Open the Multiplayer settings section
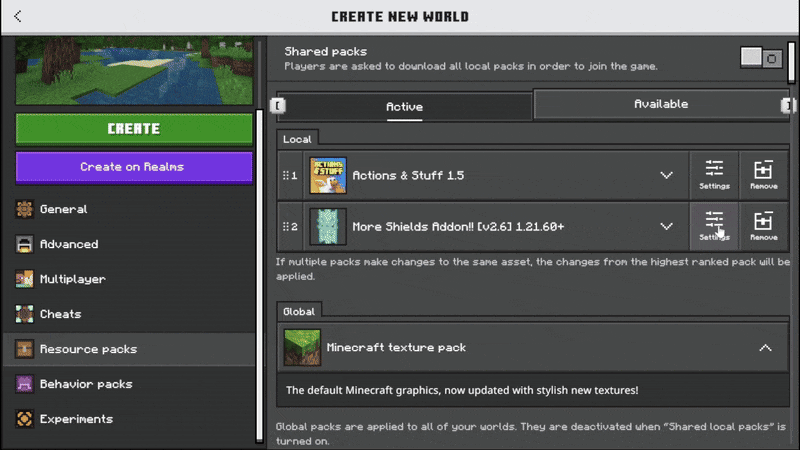Image resolution: width=800 pixels, height=450 pixels. (x=130, y=279)
